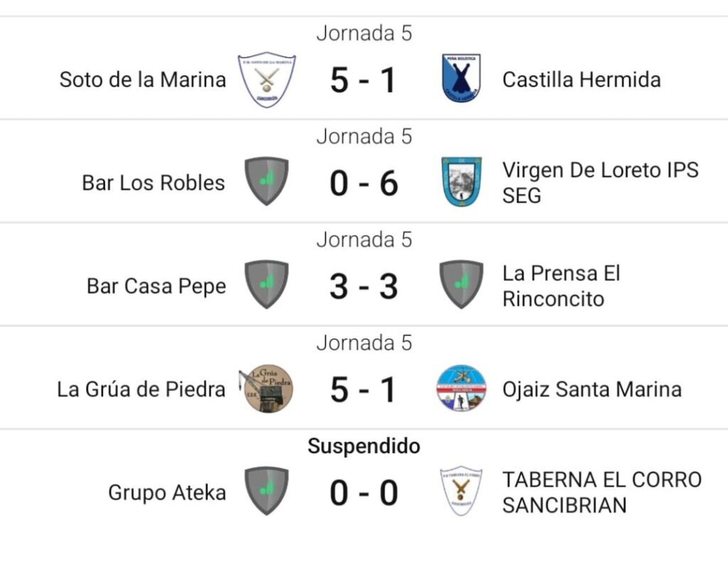Click the Suspendido match status label
This screenshot has width=728, height=574.
point(364,446)
